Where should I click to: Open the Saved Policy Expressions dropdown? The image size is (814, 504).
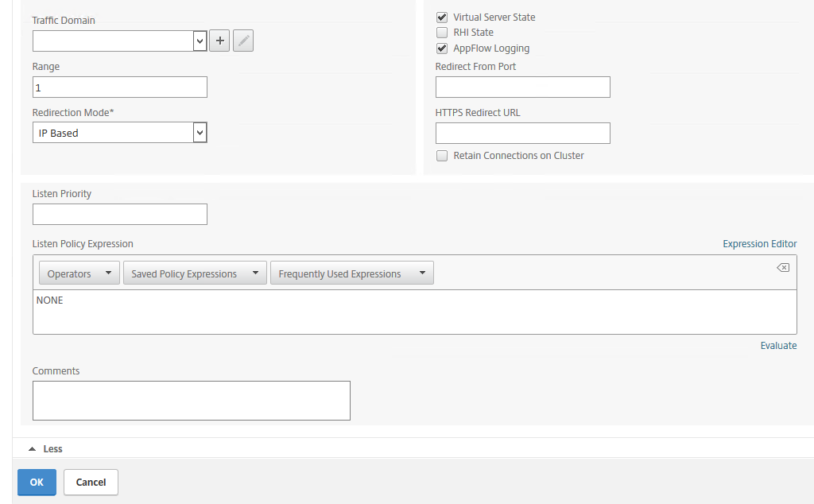click(195, 273)
